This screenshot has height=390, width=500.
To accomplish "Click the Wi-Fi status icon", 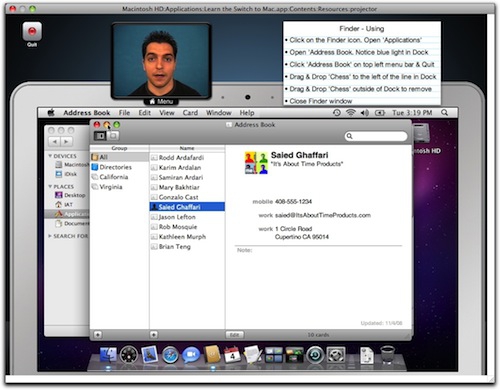I will click(x=351, y=113).
